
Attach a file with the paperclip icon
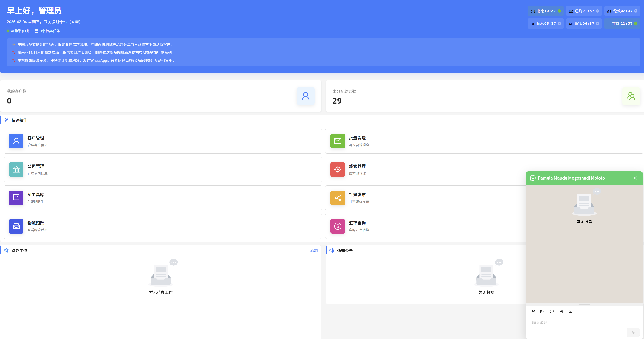click(533, 311)
